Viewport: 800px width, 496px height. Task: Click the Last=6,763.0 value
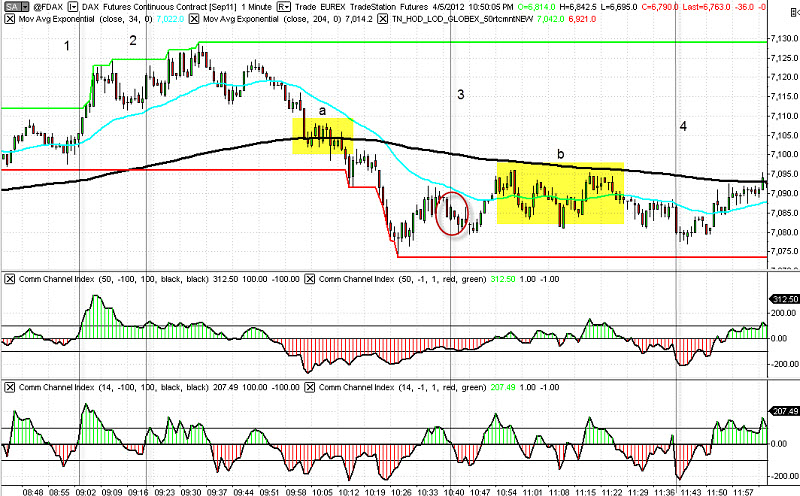[706, 7]
